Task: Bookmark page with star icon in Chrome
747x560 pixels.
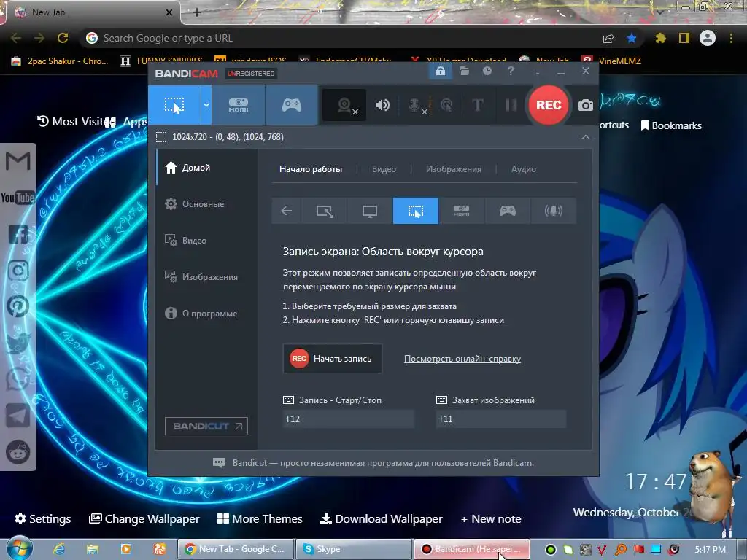Action: coord(631,38)
